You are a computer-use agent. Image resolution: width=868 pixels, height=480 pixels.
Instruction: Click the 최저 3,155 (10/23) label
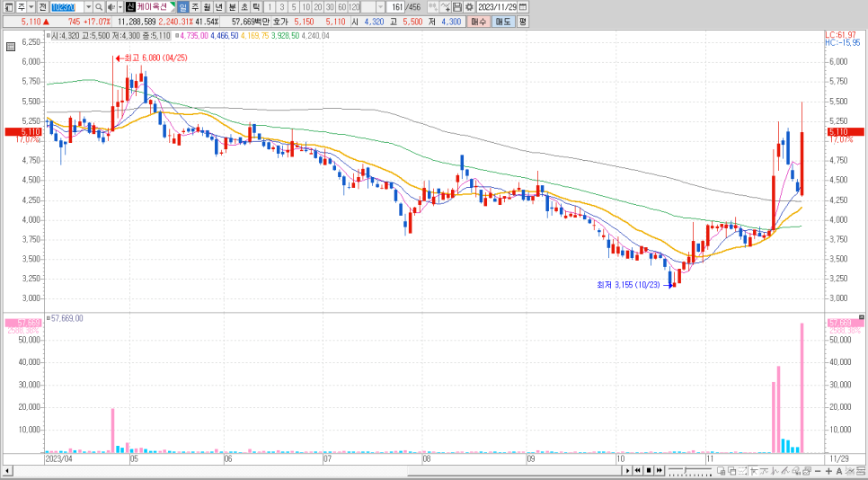628,285
